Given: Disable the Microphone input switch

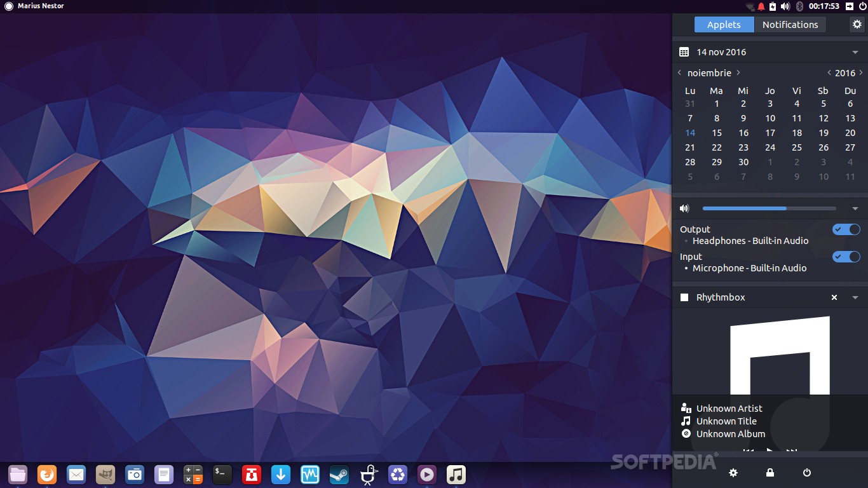Looking at the screenshot, I should click(x=846, y=257).
